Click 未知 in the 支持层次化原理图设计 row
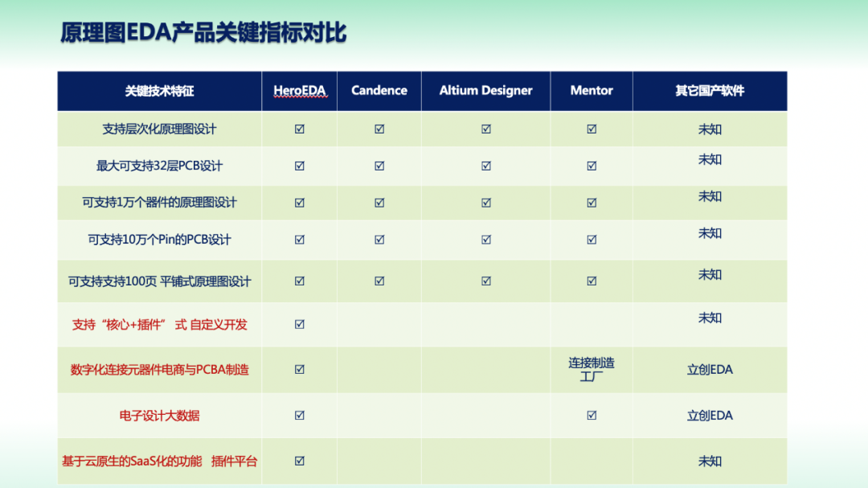This screenshot has width=868, height=488. click(710, 129)
